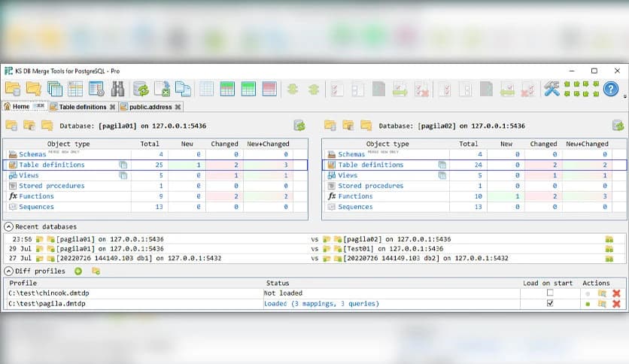This screenshot has height=364, width=629.
Task: Click green status dot for pagila.dmtdp
Action: pyautogui.click(x=588, y=305)
